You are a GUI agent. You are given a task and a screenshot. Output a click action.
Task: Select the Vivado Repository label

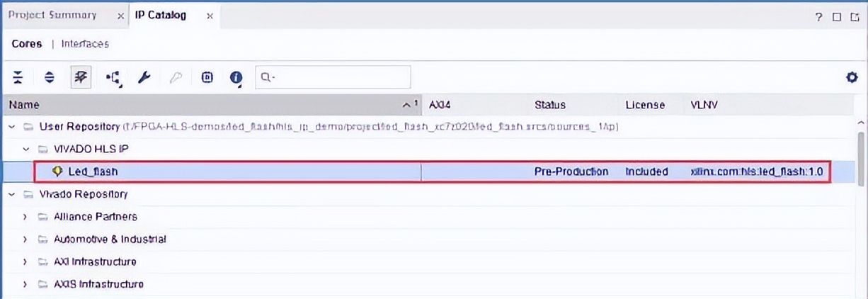[x=84, y=194]
